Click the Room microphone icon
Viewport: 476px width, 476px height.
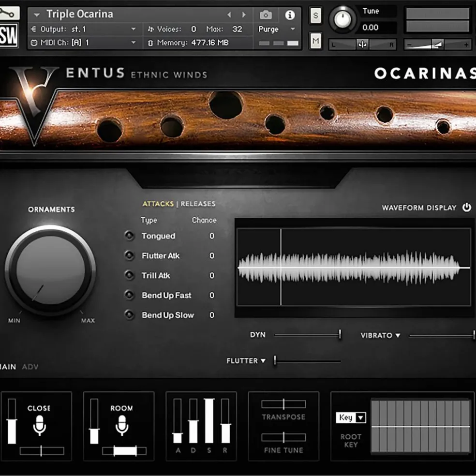point(122,425)
